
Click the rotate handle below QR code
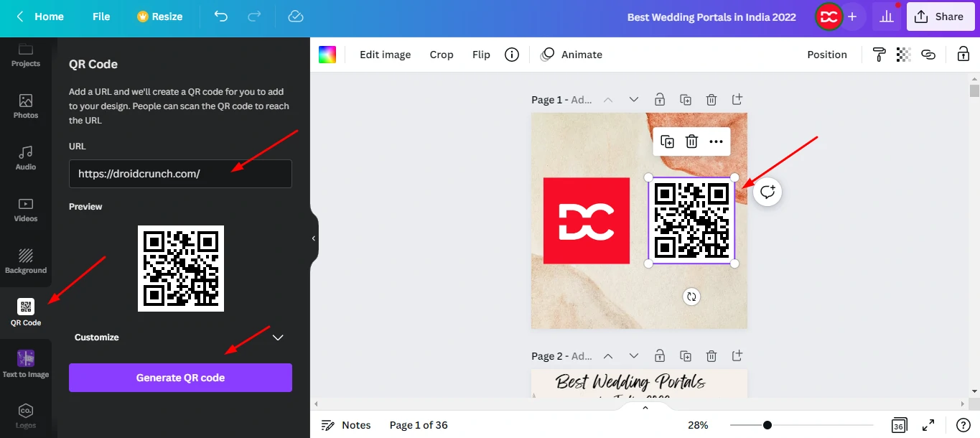point(691,297)
